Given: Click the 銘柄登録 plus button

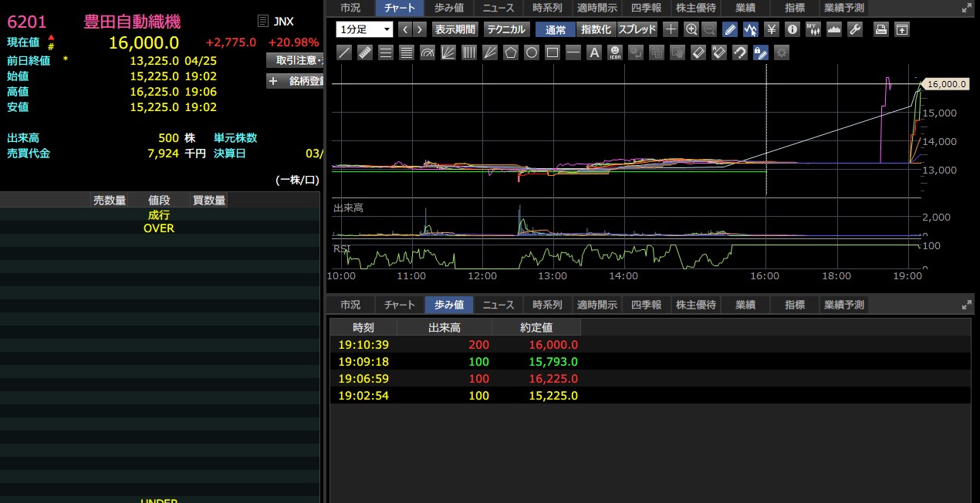Looking at the screenshot, I should (x=295, y=81).
